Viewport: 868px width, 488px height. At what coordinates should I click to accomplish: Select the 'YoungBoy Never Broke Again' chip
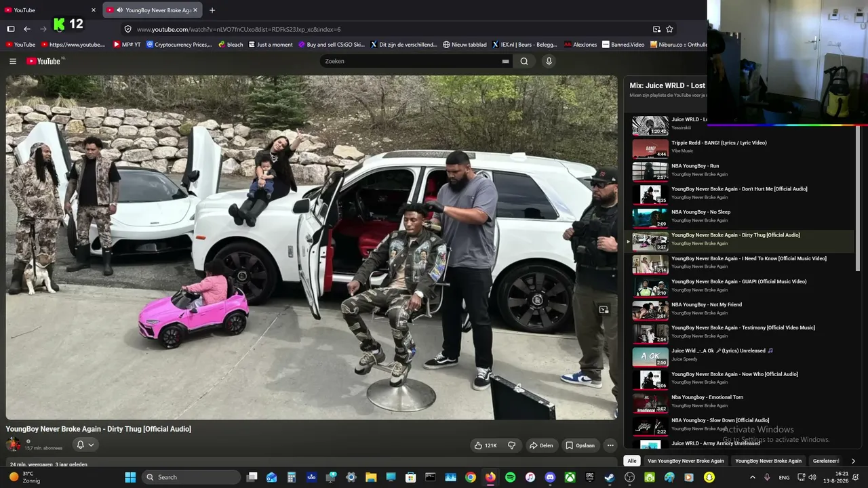tap(768, 461)
